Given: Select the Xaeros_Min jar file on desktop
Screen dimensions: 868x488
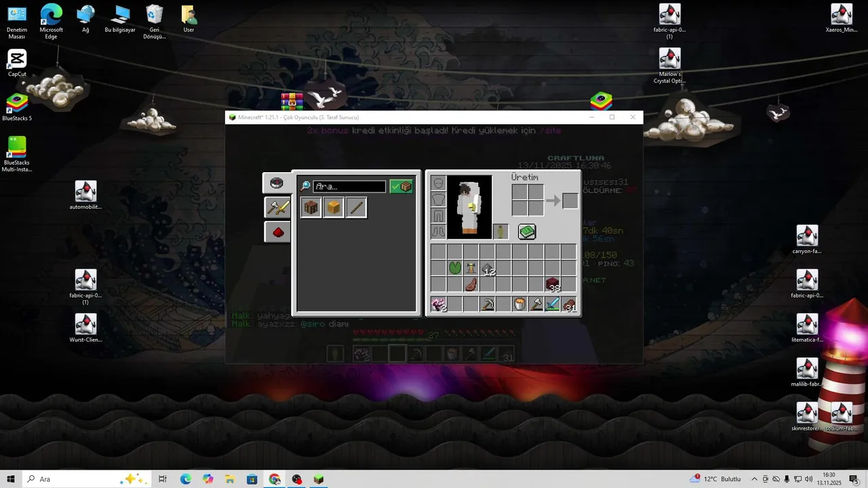Looking at the screenshot, I should 842,19.
